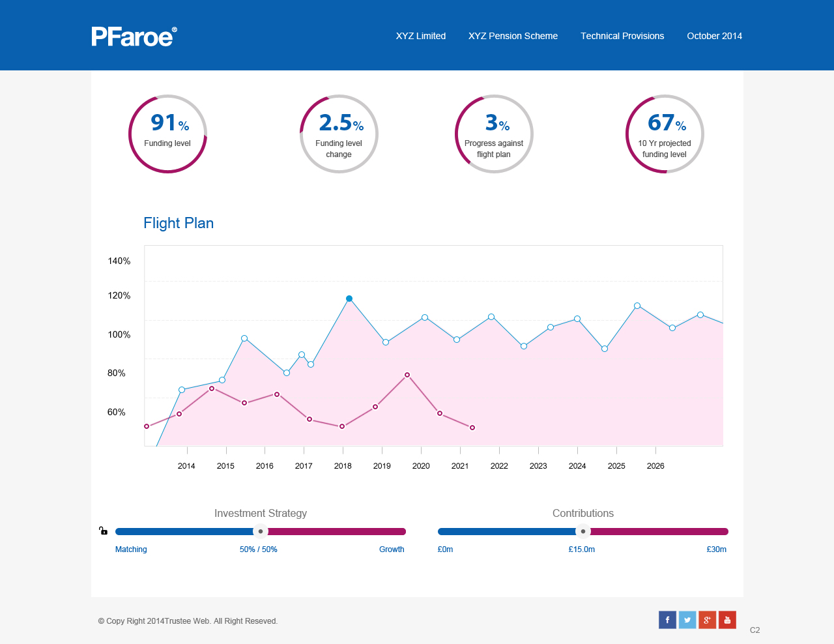Click the October 2014 date link

tap(714, 36)
